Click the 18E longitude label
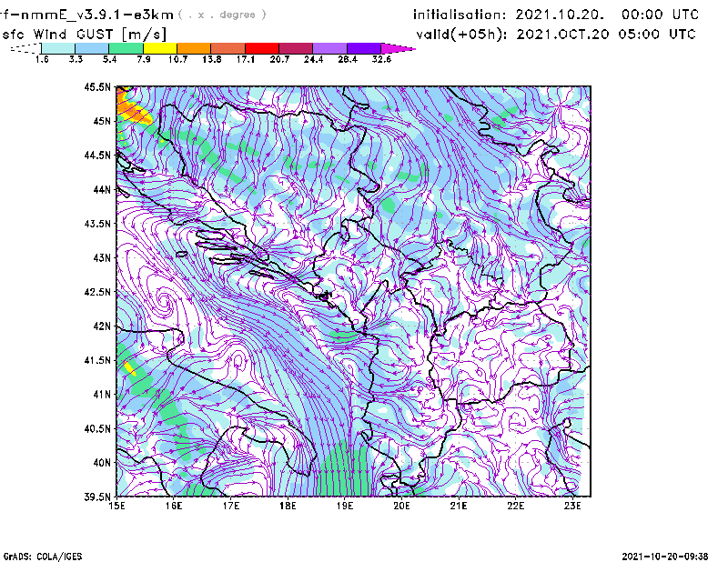 pos(288,506)
